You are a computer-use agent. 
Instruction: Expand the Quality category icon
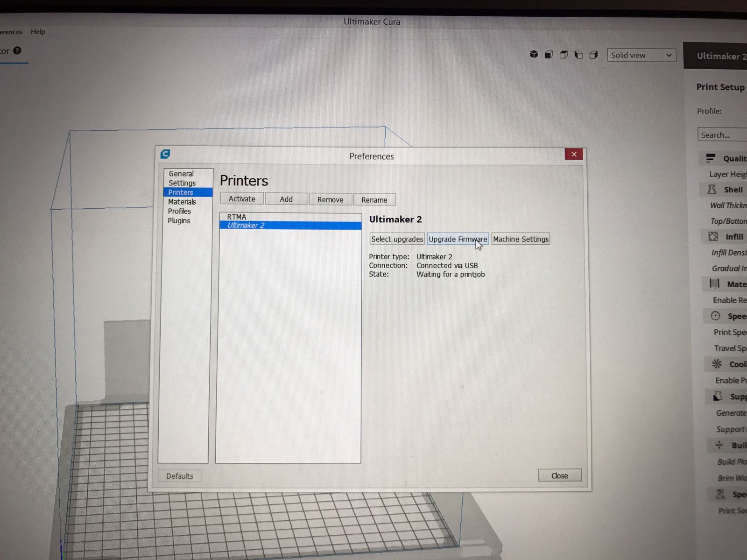click(711, 158)
